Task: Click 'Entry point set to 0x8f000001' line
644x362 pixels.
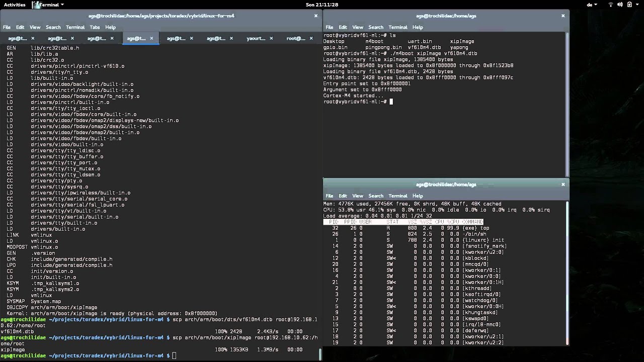Action: (x=367, y=83)
